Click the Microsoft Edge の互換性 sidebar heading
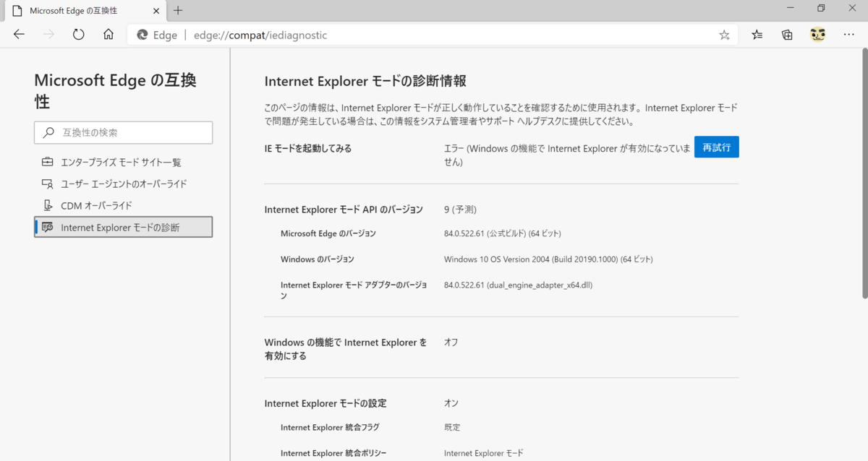The image size is (868, 461). (115, 91)
